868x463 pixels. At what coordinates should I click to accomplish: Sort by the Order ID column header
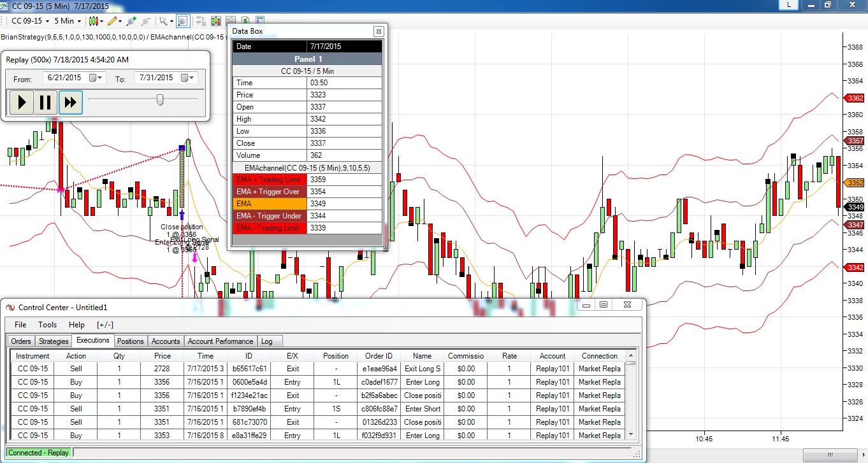pos(379,356)
